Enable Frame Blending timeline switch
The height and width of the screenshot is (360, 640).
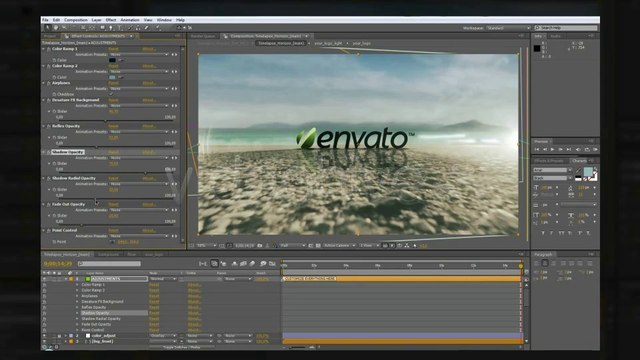click(x=243, y=264)
